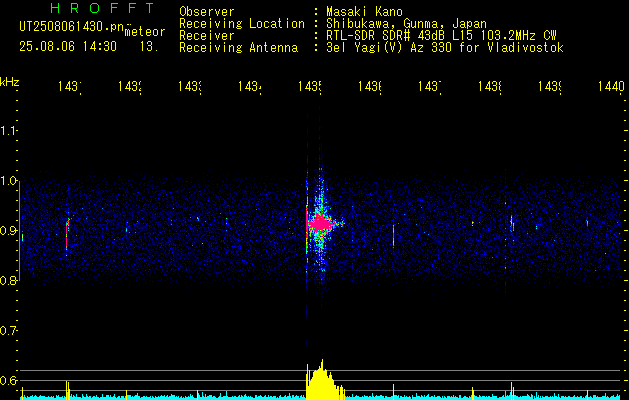Image resolution: width=629 pixels, height=400 pixels.
Task: Click the "Receiver" label
Action: point(207,36)
